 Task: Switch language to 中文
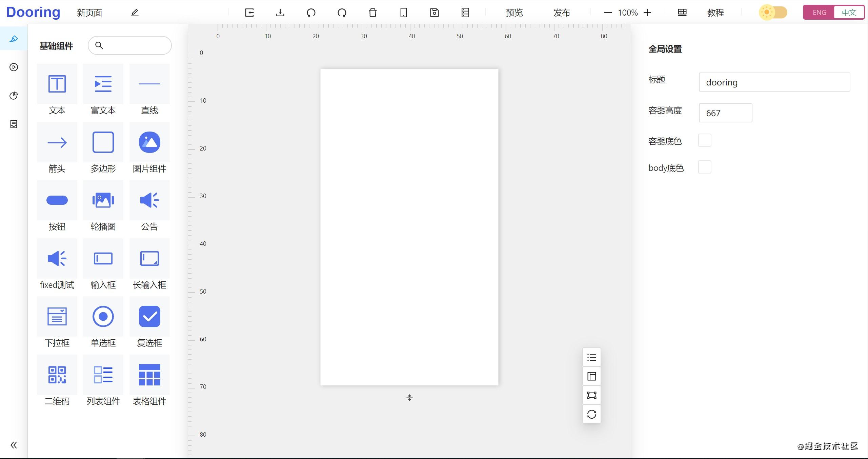(x=849, y=13)
